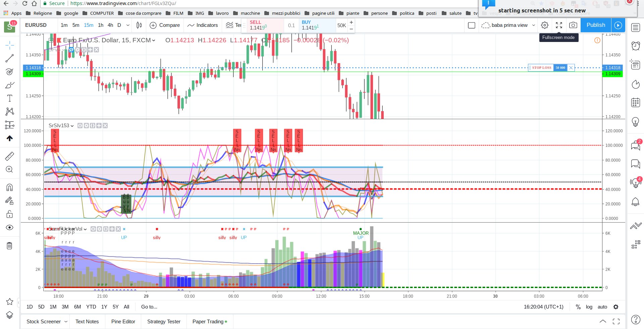The height and width of the screenshot is (329, 644).
Task: Click BUY at 1.14191
Action: (x=317, y=25)
